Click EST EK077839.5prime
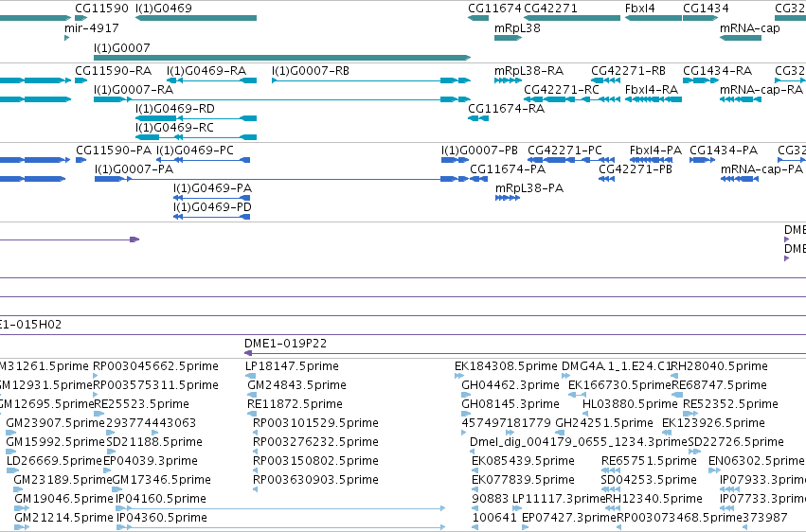This screenshot has height=532, width=806. point(523,480)
